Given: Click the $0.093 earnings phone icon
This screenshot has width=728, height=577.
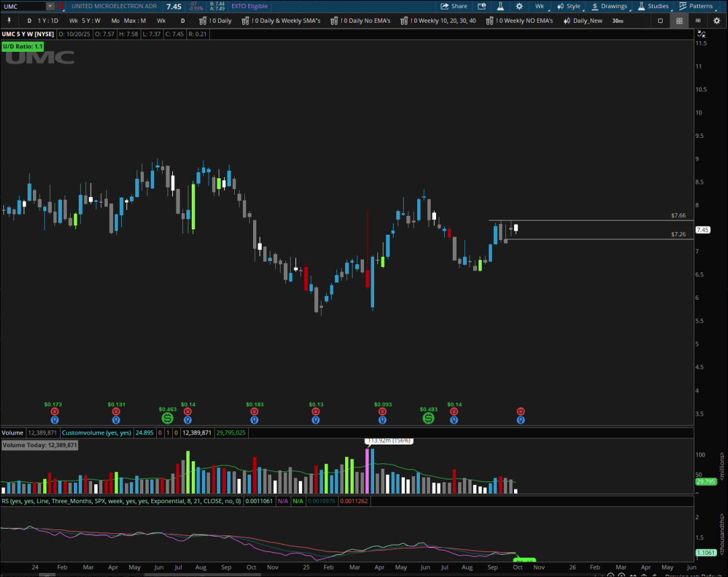Looking at the screenshot, I should (x=383, y=412).
